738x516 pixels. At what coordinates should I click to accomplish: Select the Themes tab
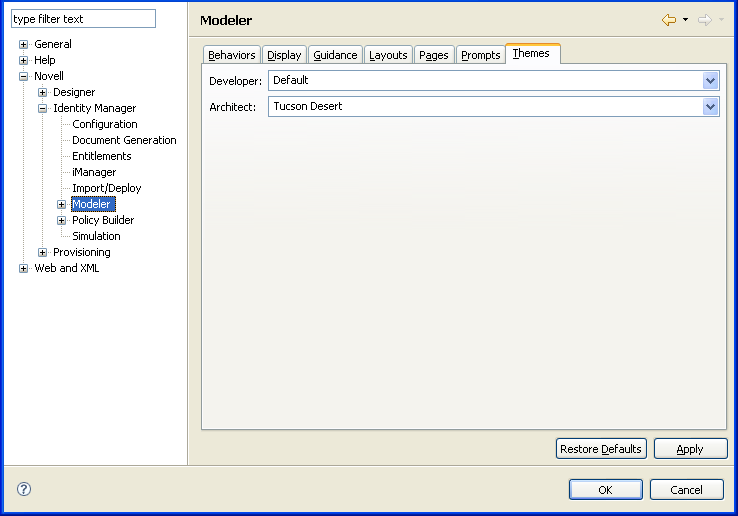531,53
